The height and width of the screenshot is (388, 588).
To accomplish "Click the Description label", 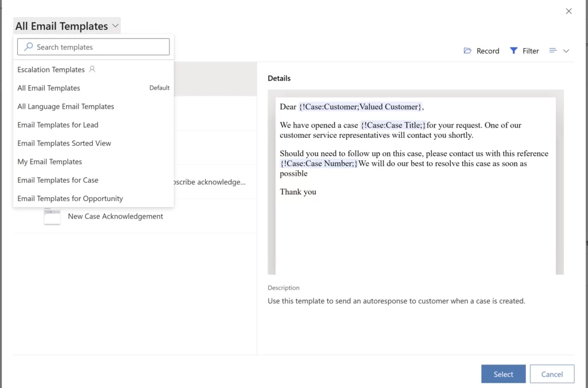I will click(284, 288).
